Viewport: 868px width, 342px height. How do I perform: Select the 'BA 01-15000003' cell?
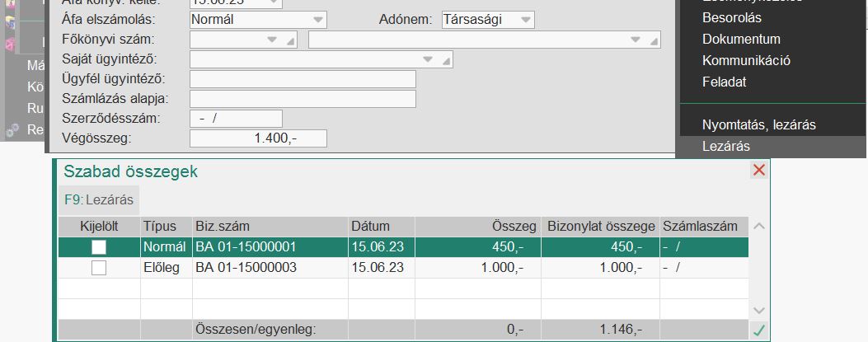point(270,268)
